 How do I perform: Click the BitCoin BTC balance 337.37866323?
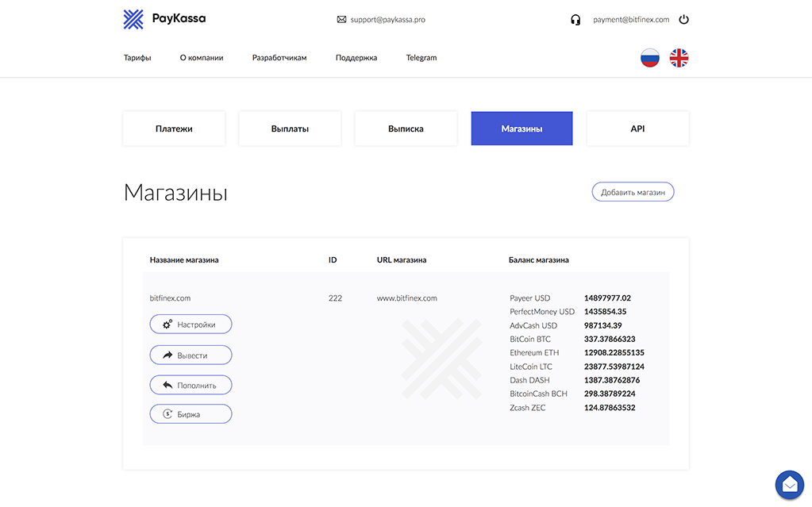point(610,340)
